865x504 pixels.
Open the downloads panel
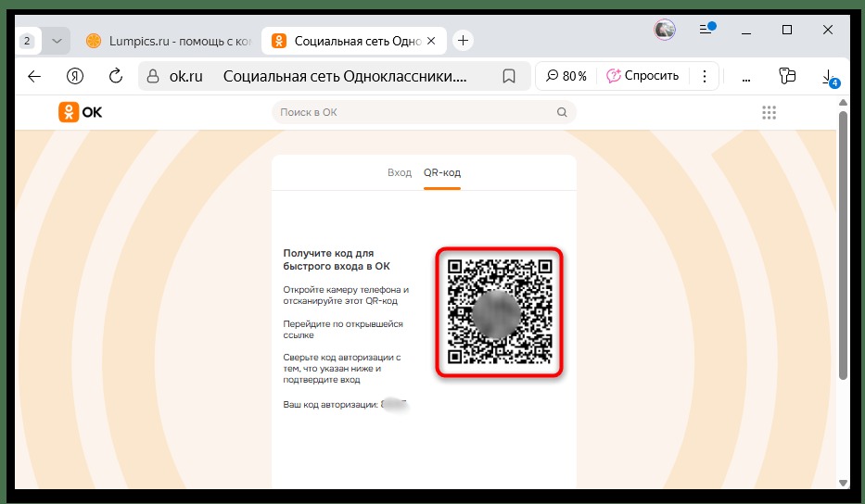pos(829,77)
